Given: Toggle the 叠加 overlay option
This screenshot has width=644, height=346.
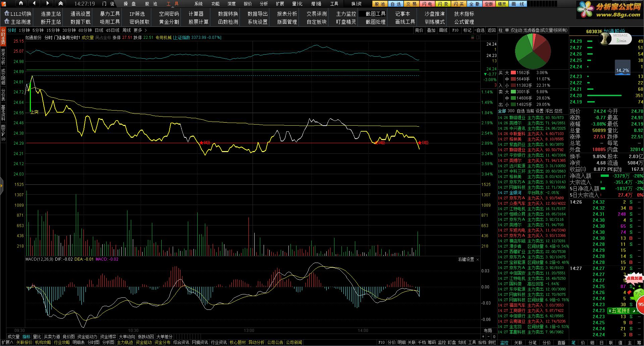Looking at the screenshot, I should [x=431, y=30].
